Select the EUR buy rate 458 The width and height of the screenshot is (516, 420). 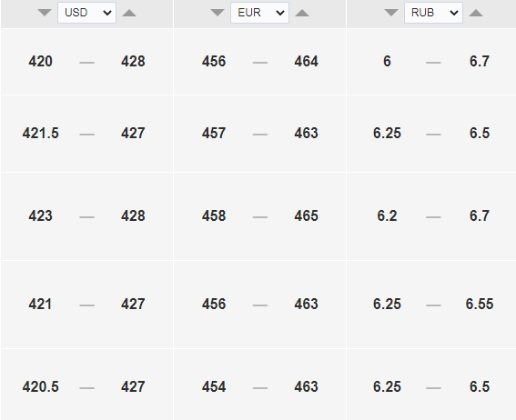pyautogui.click(x=214, y=216)
